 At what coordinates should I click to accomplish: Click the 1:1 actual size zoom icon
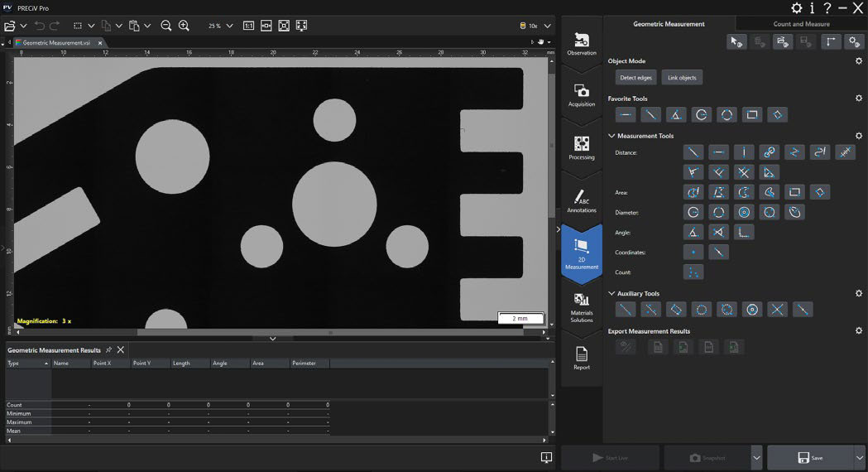(x=248, y=26)
